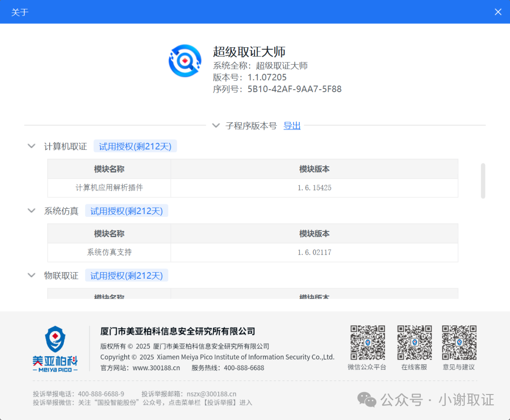
Task: Click the 超级取证大师 app logo icon
Action: point(185,60)
